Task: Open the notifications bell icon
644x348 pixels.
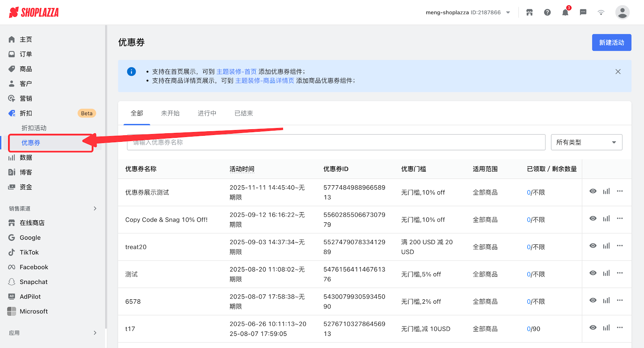Action: 565,12
